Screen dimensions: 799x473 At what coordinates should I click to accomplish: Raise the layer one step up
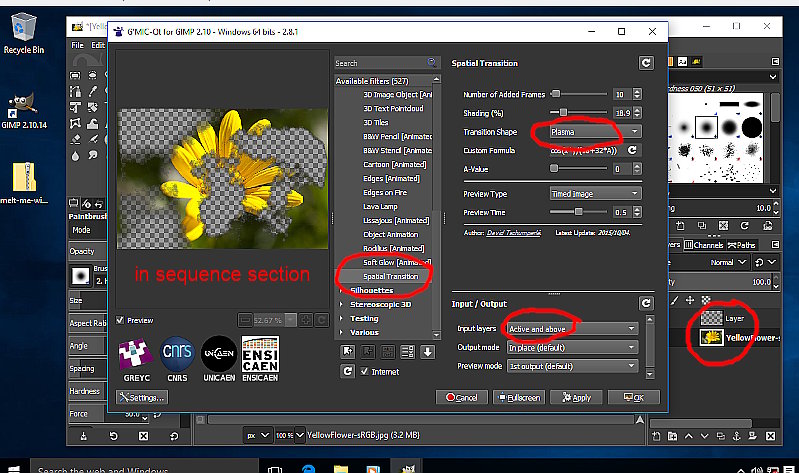[x=688, y=436]
